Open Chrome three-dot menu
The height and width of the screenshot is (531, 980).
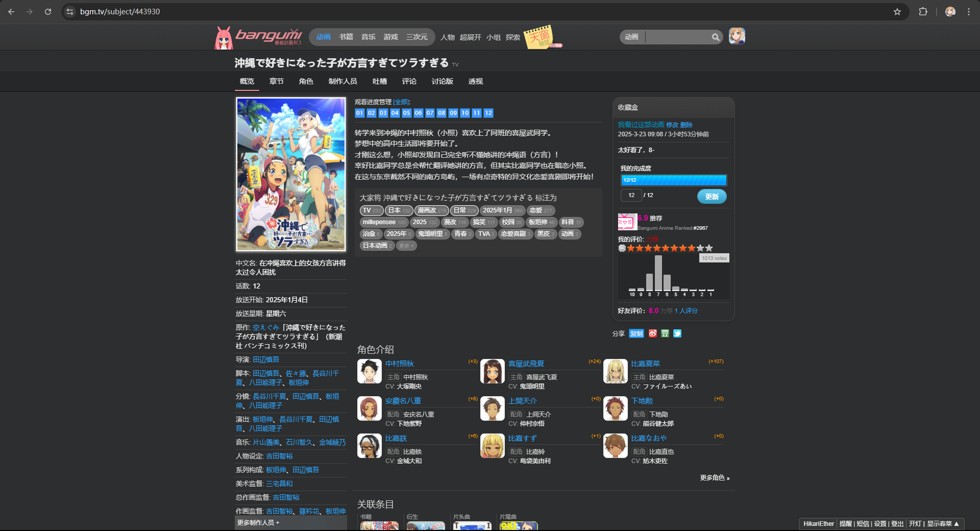[968, 12]
